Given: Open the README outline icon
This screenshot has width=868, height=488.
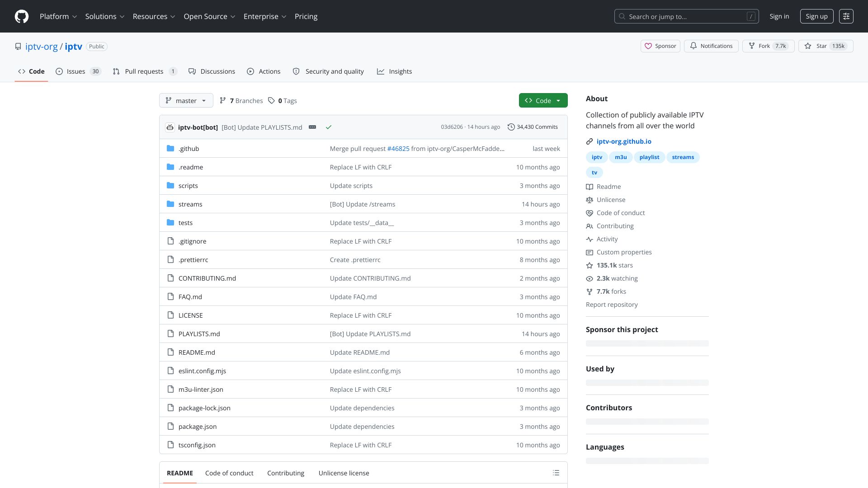Looking at the screenshot, I should [x=556, y=473].
